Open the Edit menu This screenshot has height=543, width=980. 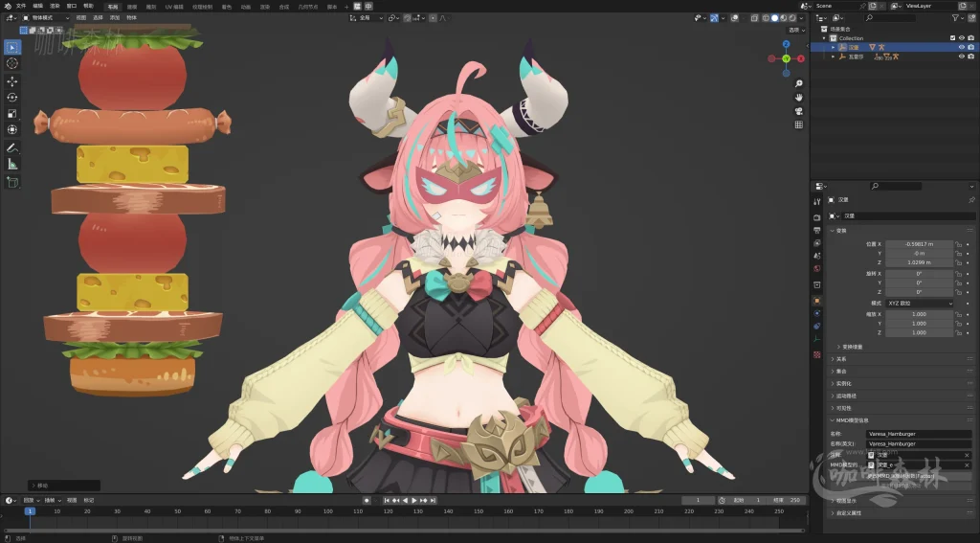(x=37, y=7)
